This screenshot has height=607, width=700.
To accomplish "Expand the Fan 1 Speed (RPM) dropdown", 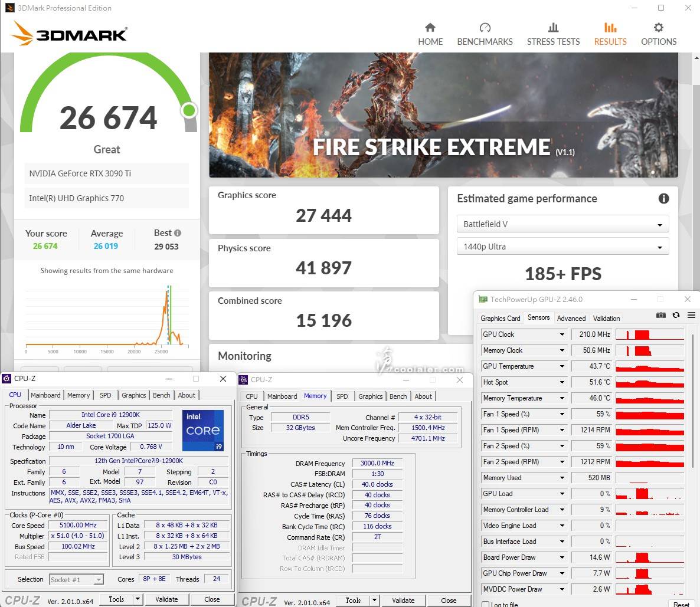I will [562, 430].
